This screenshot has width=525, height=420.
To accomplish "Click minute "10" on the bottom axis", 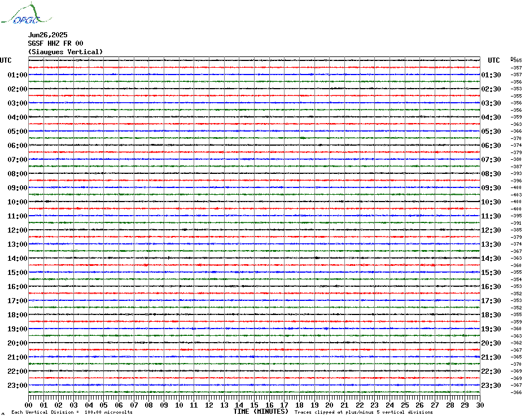I will click(179, 405).
